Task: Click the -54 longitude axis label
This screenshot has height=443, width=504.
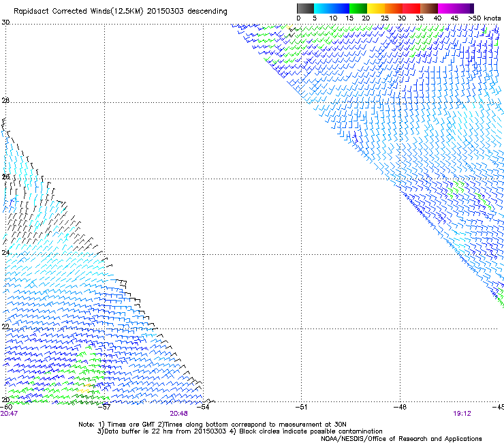Action: [203, 407]
